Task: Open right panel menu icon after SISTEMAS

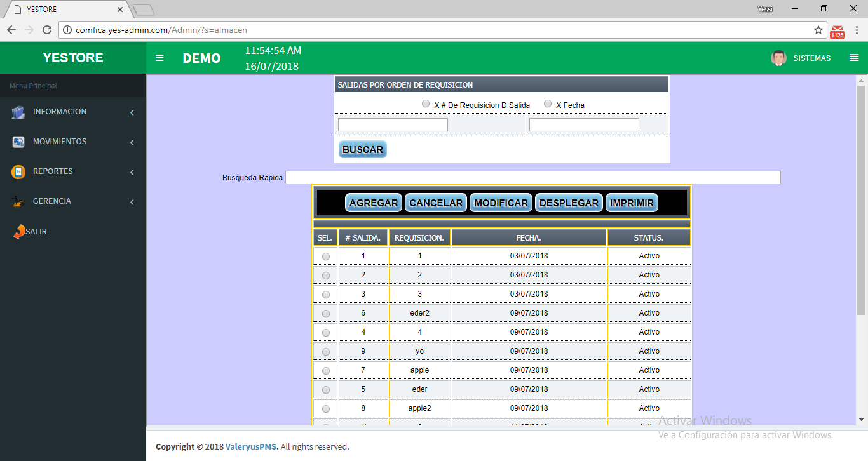Action: click(x=853, y=58)
